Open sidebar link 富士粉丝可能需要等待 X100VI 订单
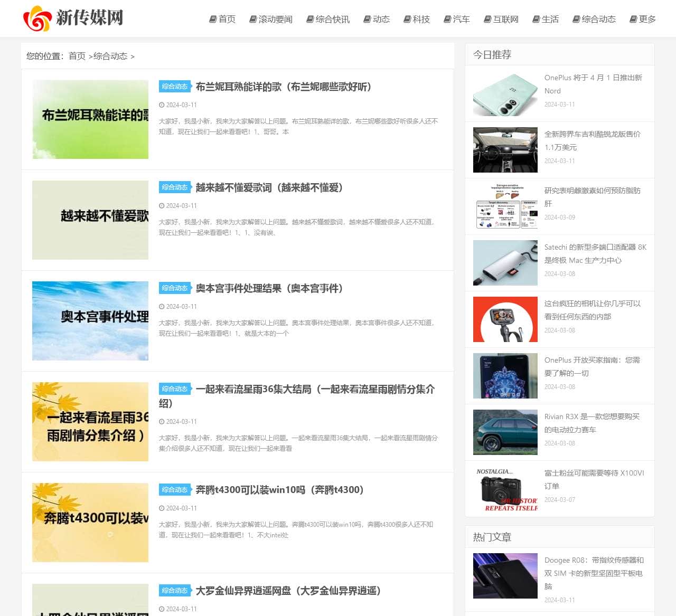Image resolution: width=676 pixels, height=616 pixels. [594, 480]
